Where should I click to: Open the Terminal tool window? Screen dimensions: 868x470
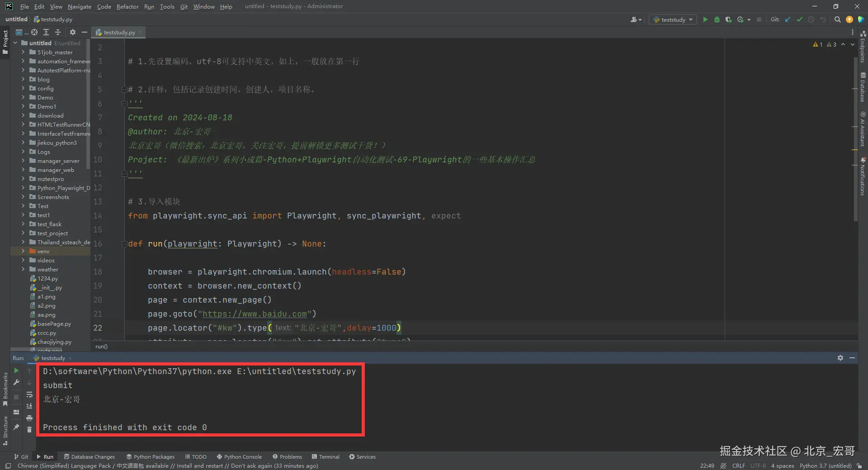[325, 456]
